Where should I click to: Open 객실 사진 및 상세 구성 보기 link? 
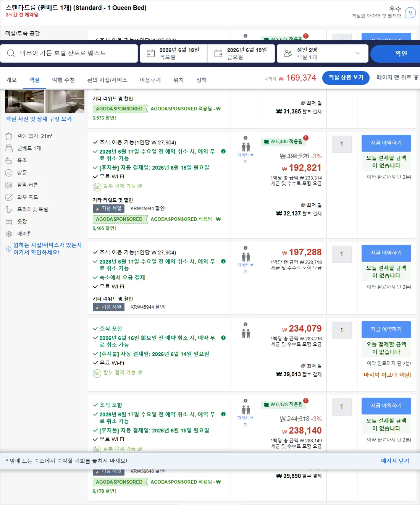(x=39, y=119)
